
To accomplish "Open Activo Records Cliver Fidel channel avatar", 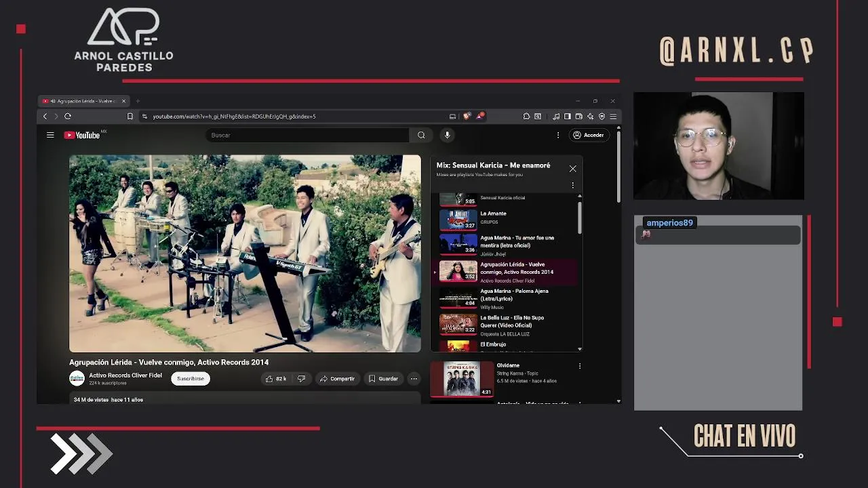I will 77,378.
